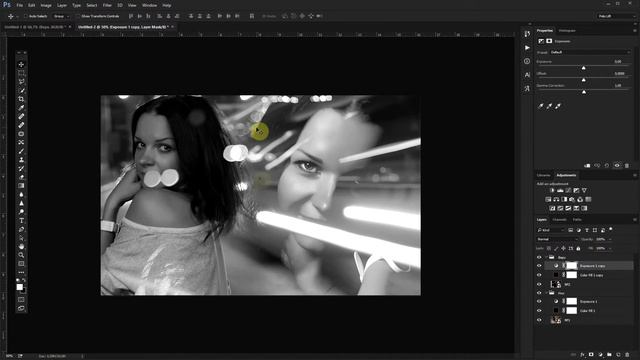Click the masks button in Properties
The width and height of the screenshot is (640, 360).
pyautogui.click(x=549, y=41)
